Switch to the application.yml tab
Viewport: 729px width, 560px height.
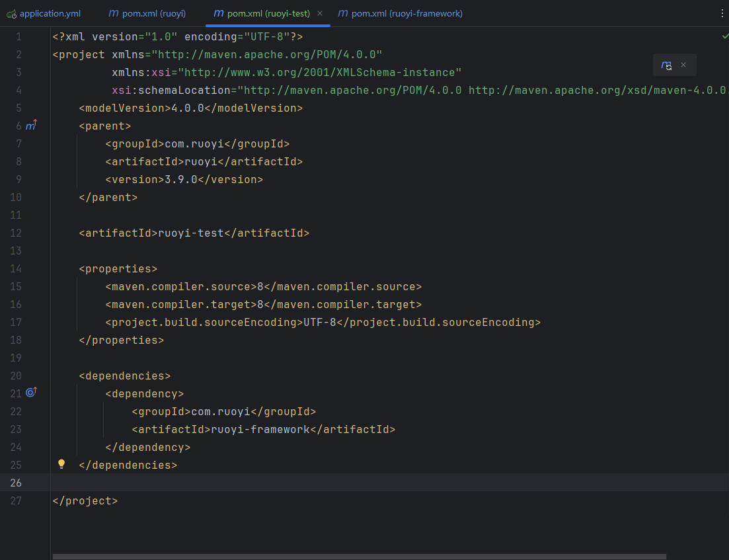[x=44, y=13]
